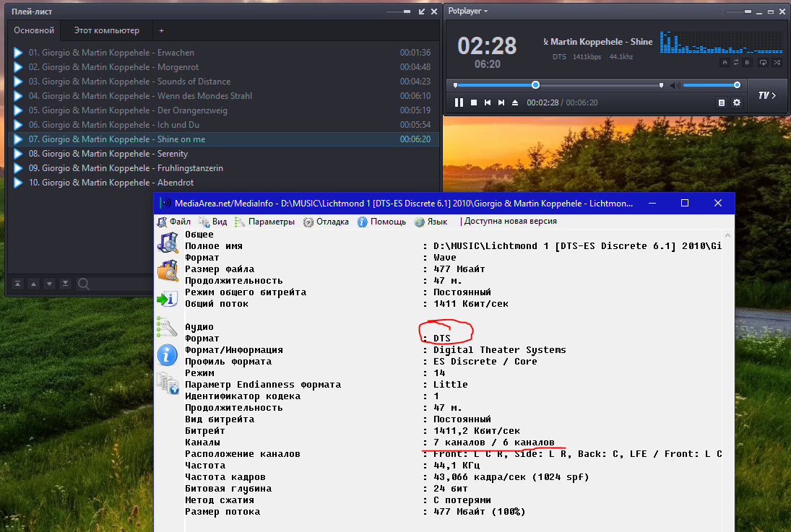The image size is (791, 532).
Task: Click MediaInfo view documents sidebar icon
Action: pos(168,383)
